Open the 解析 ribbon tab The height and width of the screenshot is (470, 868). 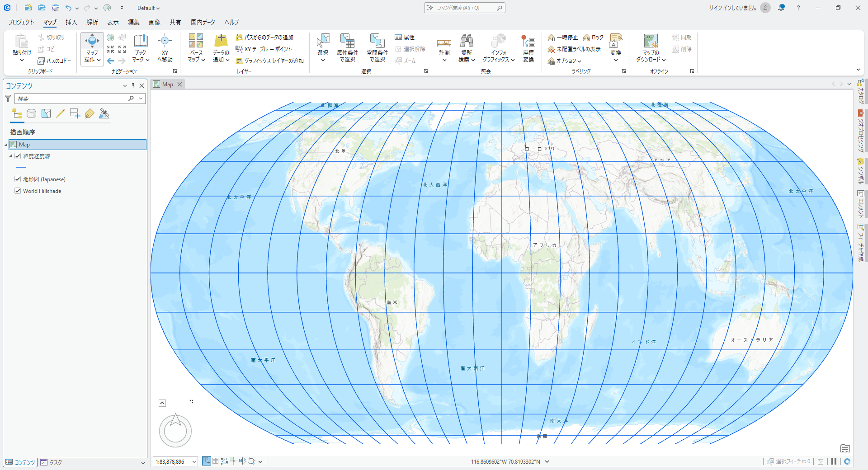(x=92, y=22)
